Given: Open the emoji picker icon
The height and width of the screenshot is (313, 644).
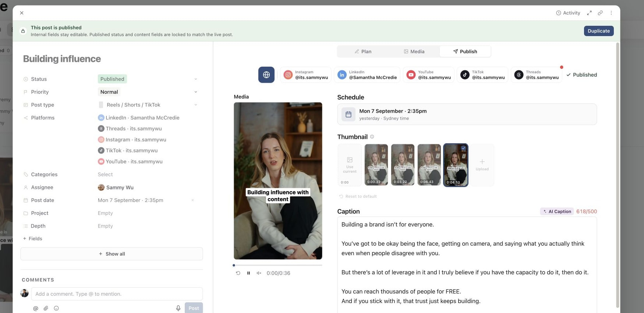Looking at the screenshot, I should click(56, 308).
